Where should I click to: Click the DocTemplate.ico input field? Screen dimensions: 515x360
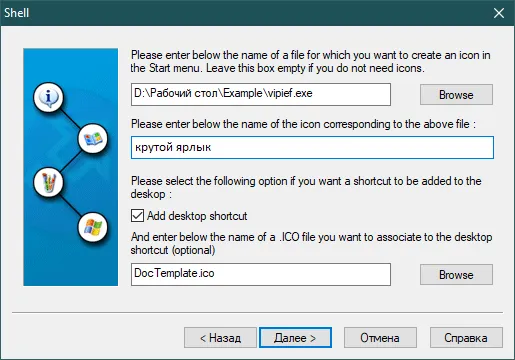(x=261, y=274)
